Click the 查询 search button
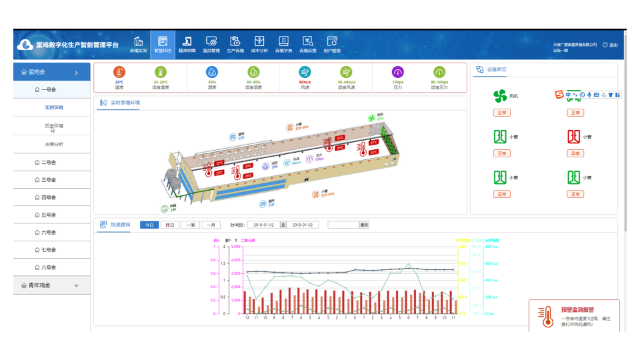This screenshot has width=640, height=360. tap(364, 225)
